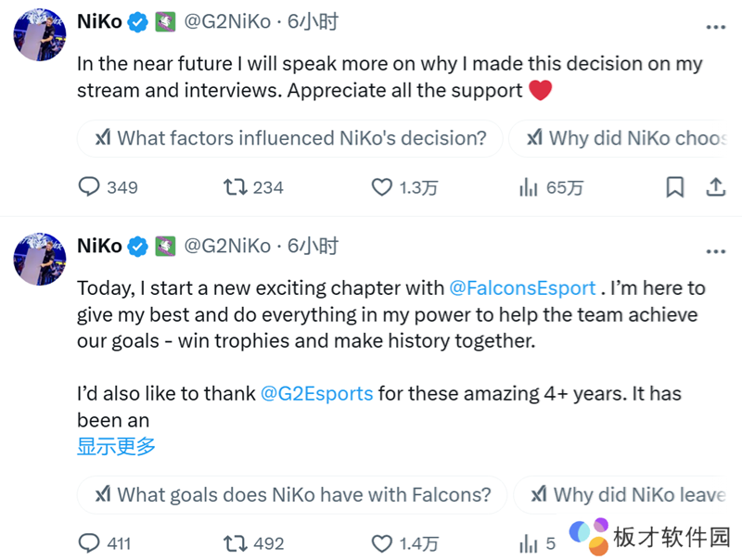
Task: Bookmark the first NiKo tweet
Action: point(675,187)
